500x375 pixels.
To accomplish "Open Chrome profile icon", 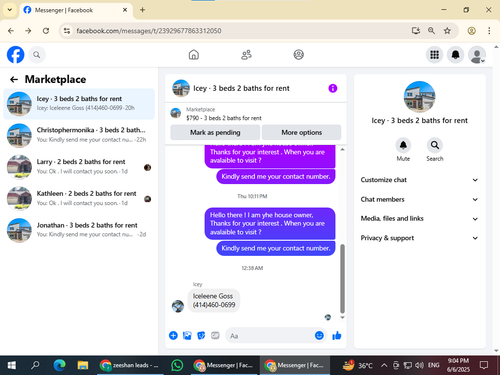I will click(471, 31).
